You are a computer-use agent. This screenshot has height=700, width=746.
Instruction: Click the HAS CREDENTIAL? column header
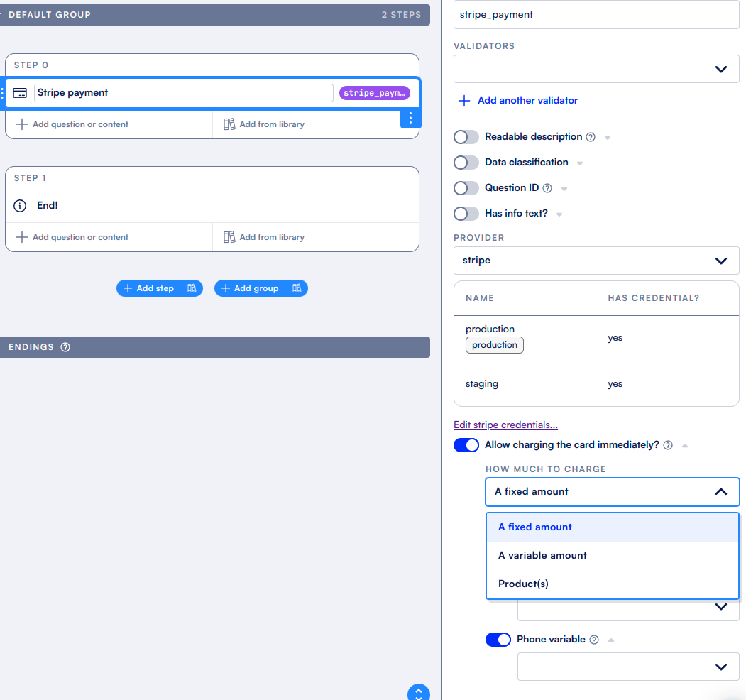tap(653, 298)
